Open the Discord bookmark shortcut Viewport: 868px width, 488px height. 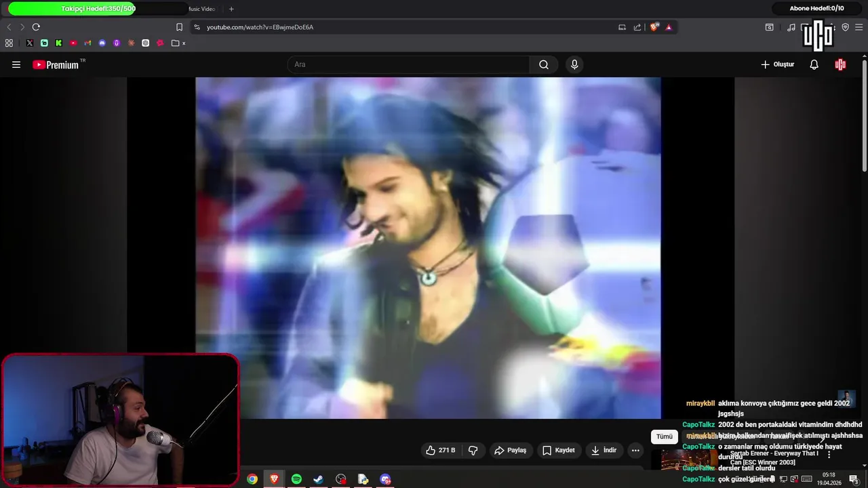(102, 43)
